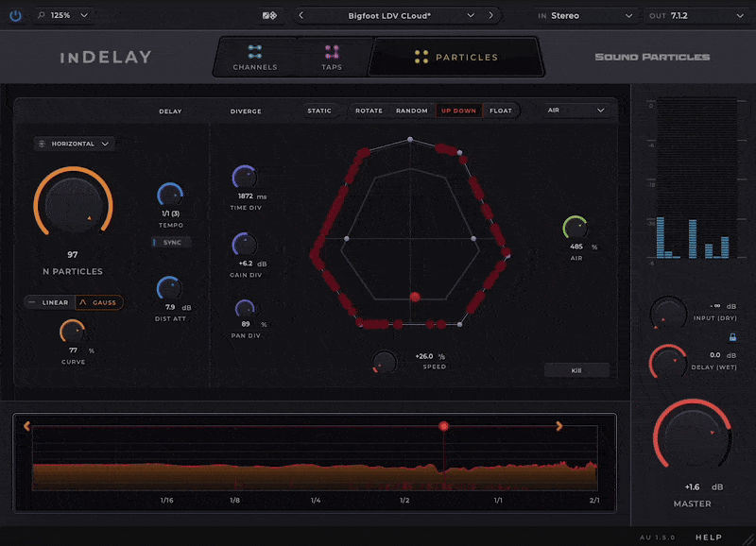Select the Random movement mode
This screenshot has width=756, height=546.
(412, 111)
